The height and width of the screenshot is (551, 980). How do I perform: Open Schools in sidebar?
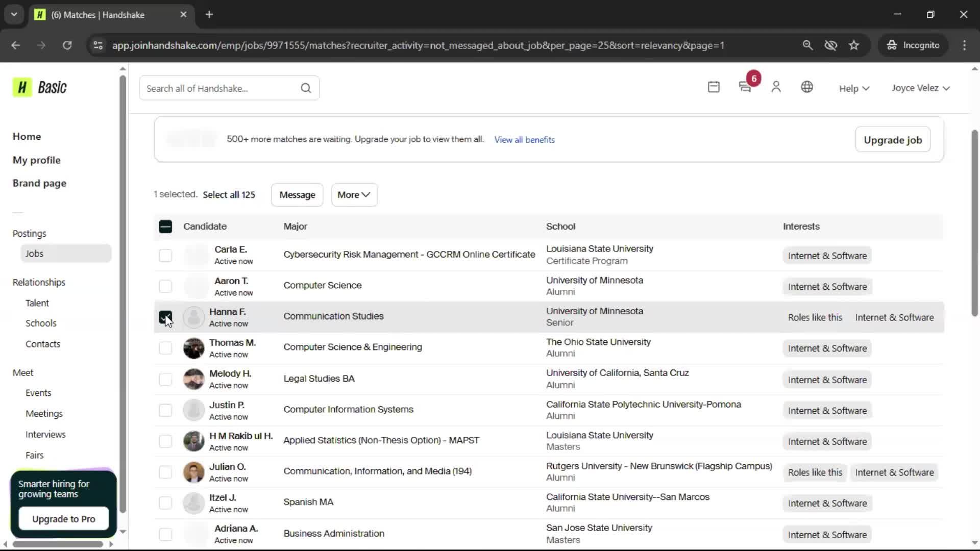(x=41, y=323)
